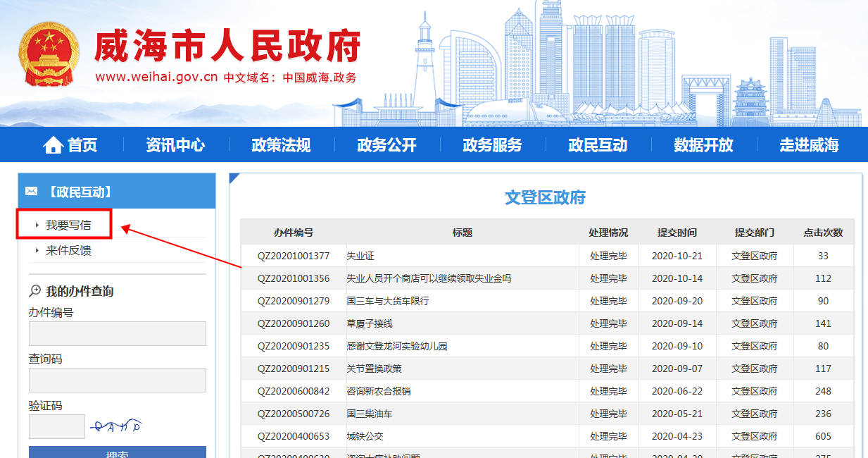Click the captcha image to refresh
This screenshot has height=458, width=868.
click(x=116, y=426)
